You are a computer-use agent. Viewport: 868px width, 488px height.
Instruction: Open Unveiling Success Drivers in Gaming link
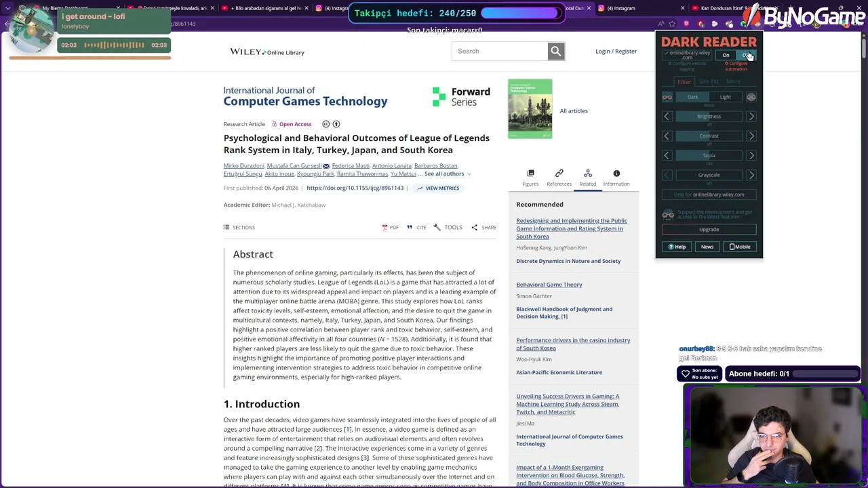click(568, 404)
